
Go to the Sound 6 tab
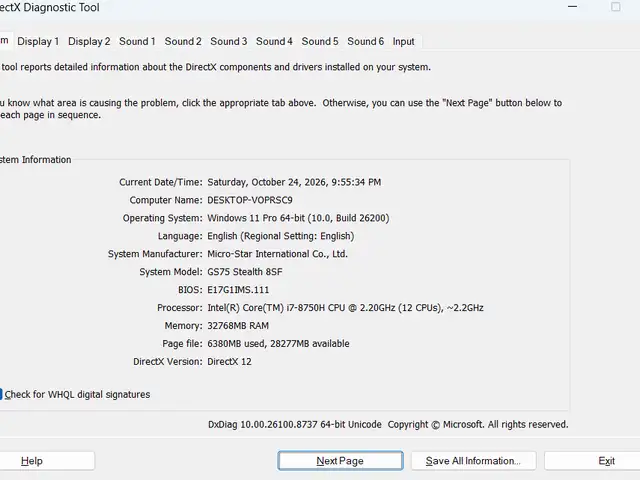point(366,41)
